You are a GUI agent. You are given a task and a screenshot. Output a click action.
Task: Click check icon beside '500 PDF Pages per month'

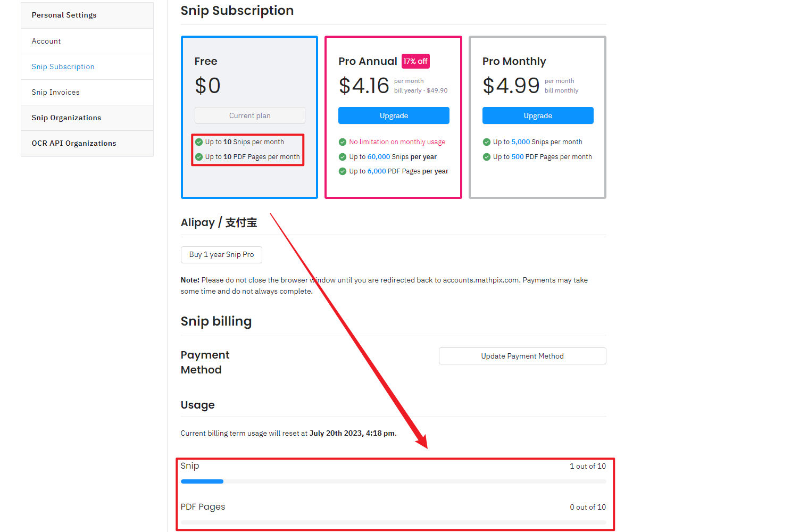click(x=486, y=157)
